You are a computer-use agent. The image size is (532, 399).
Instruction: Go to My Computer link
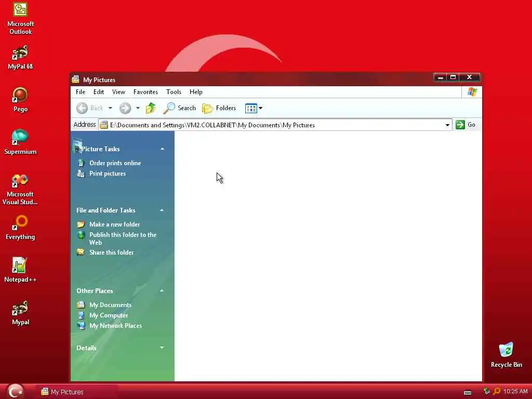109,315
